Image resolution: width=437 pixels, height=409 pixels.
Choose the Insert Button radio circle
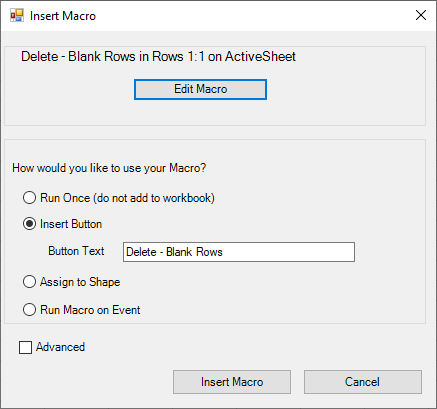(29, 224)
